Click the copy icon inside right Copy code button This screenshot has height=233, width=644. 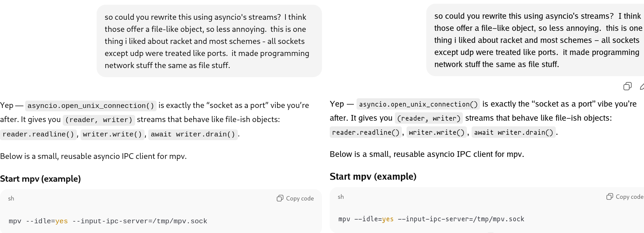(x=609, y=196)
